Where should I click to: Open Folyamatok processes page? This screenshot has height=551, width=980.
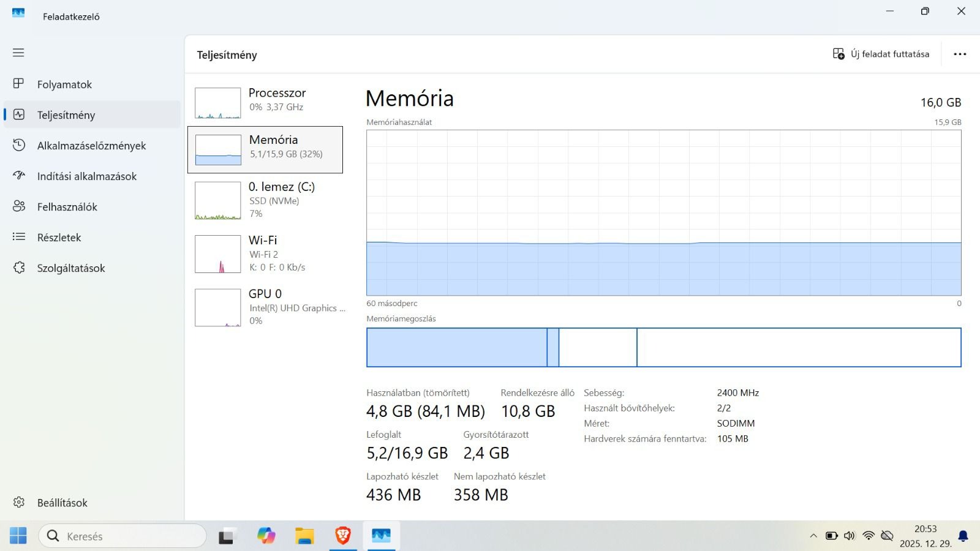click(x=64, y=84)
